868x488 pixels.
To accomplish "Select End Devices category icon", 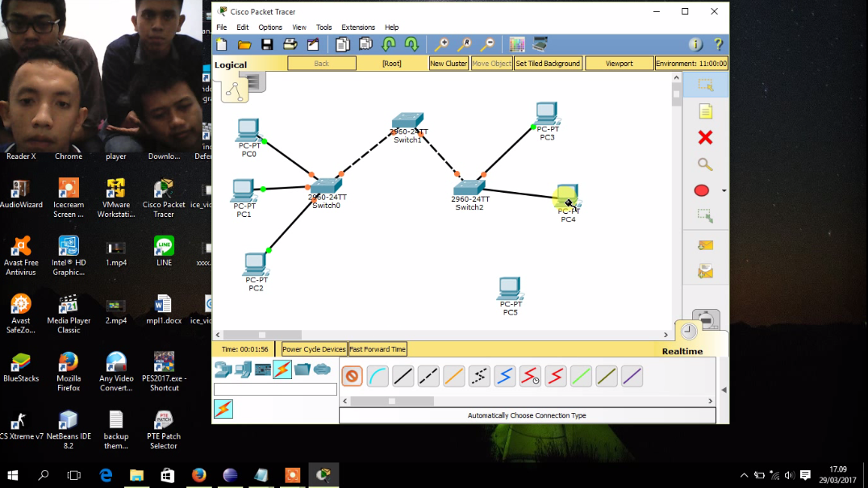I will (243, 369).
